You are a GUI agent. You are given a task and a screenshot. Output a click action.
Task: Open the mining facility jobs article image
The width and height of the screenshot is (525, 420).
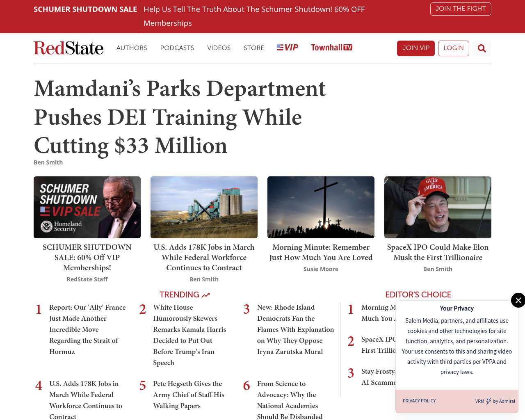[204, 207]
